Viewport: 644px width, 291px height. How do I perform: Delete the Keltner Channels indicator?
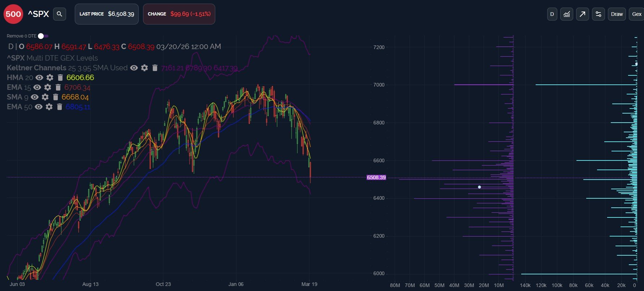coord(155,68)
